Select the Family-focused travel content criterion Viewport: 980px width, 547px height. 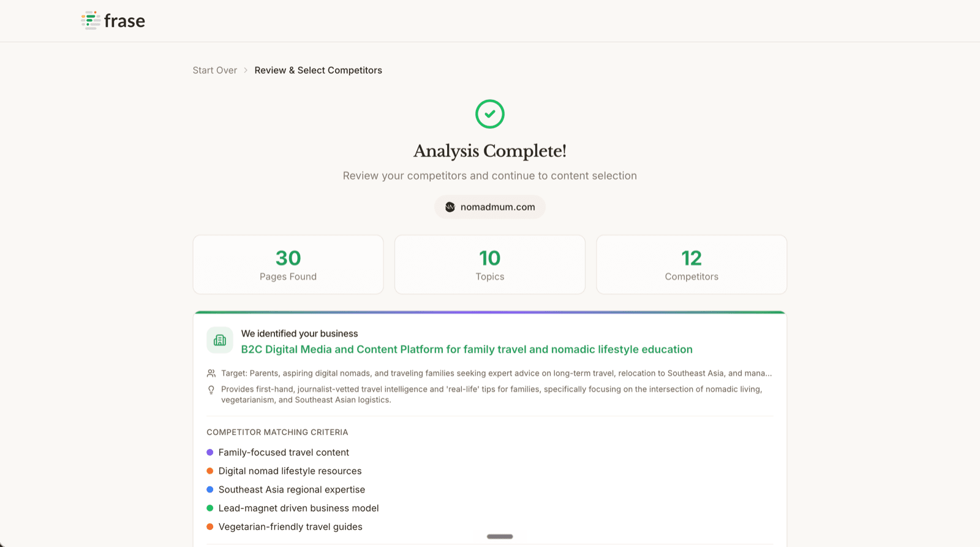point(284,453)
